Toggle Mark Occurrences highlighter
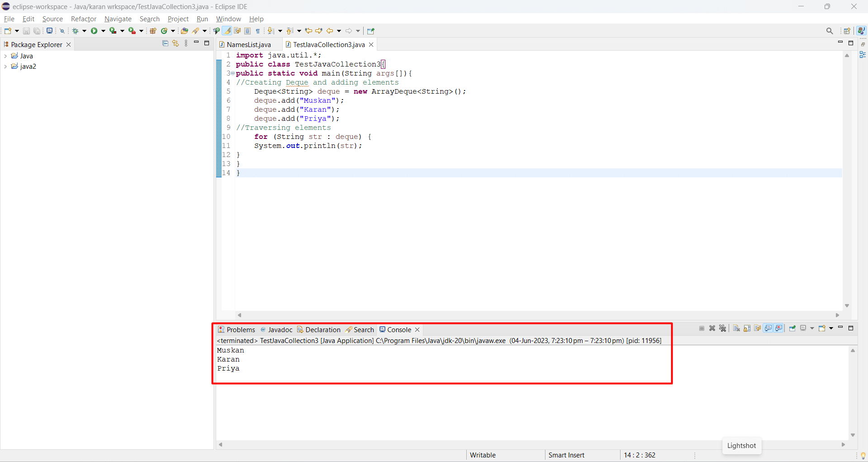 (227, 31)
